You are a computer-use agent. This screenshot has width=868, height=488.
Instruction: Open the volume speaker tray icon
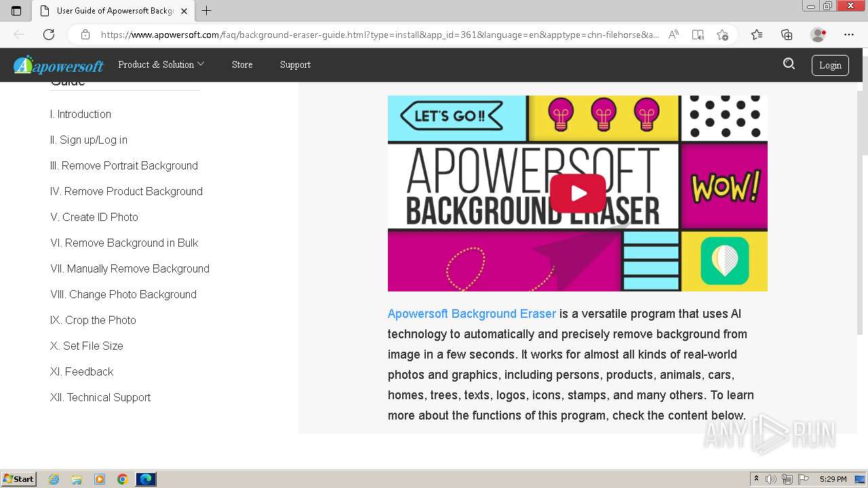tap(771, 479)
